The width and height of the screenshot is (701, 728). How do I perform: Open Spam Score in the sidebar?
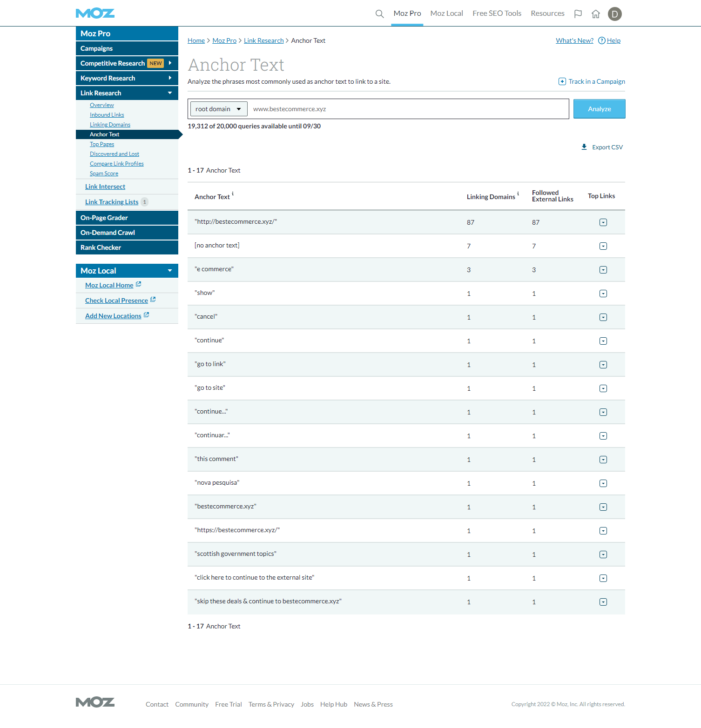click(104, 174)
